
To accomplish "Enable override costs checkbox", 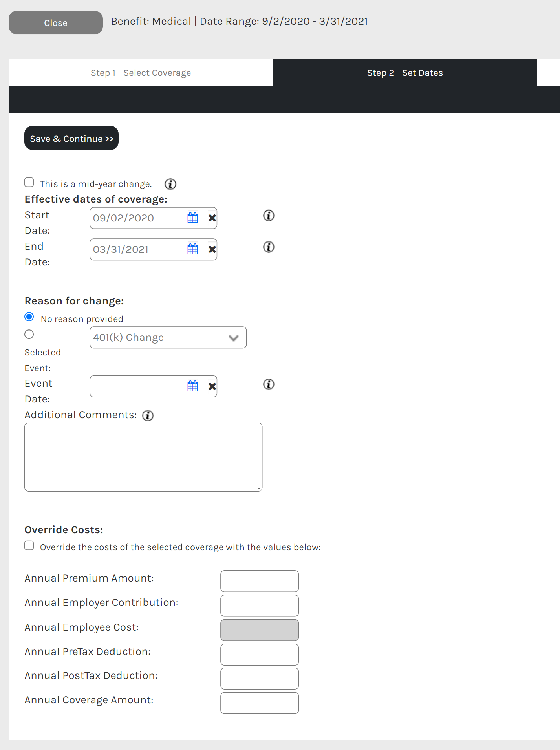I will coord(29,545).
